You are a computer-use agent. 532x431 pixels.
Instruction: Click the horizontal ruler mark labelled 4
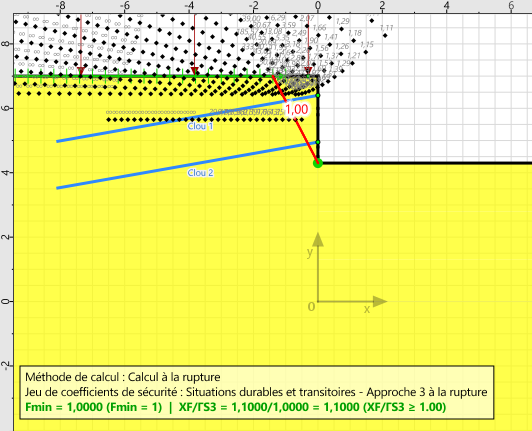[446, 5]
